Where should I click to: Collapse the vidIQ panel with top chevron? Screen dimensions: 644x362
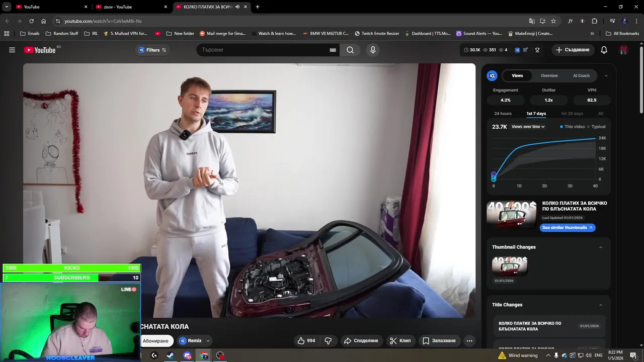tap(606, 76)
